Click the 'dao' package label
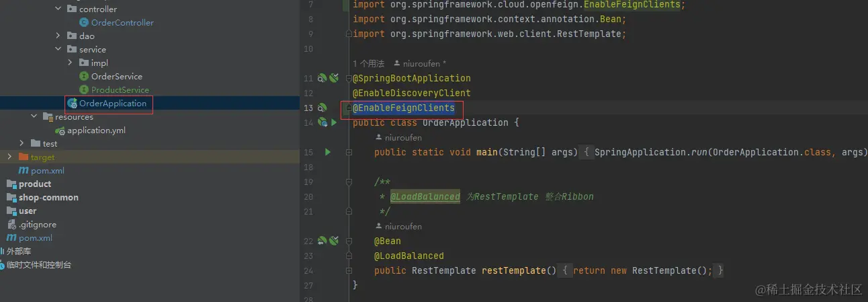 [87, 36]
